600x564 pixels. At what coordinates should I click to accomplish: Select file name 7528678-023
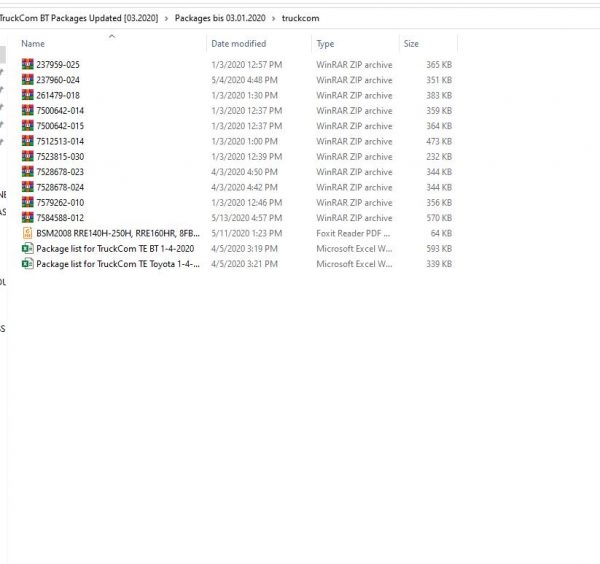coord(60,172)
